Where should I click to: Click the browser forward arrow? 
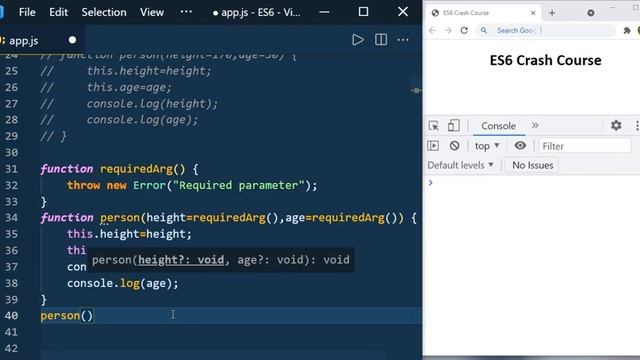448,31
